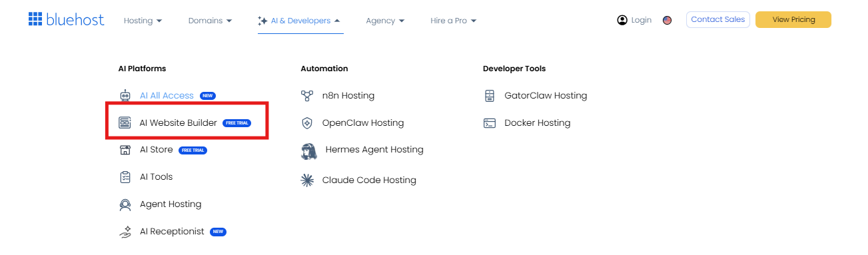The image size is (868, 255).
Task: Click the Agent Hosting headset icon
Action: (125, 204)
